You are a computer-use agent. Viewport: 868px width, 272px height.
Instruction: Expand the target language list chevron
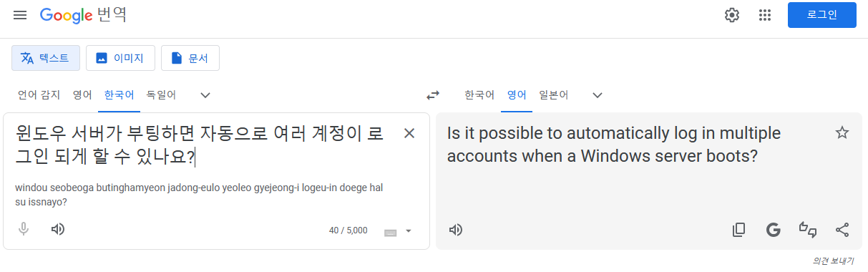coord(598,95)
